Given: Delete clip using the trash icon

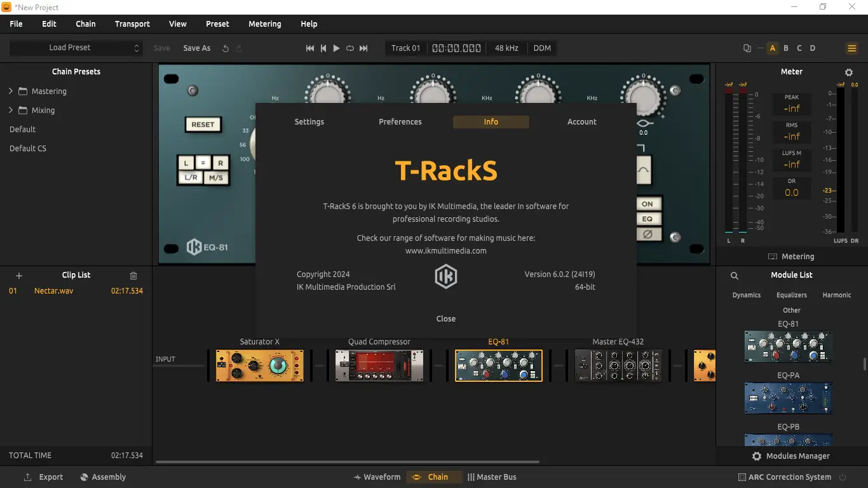Looking at the screenshot, I should [133, 275].
